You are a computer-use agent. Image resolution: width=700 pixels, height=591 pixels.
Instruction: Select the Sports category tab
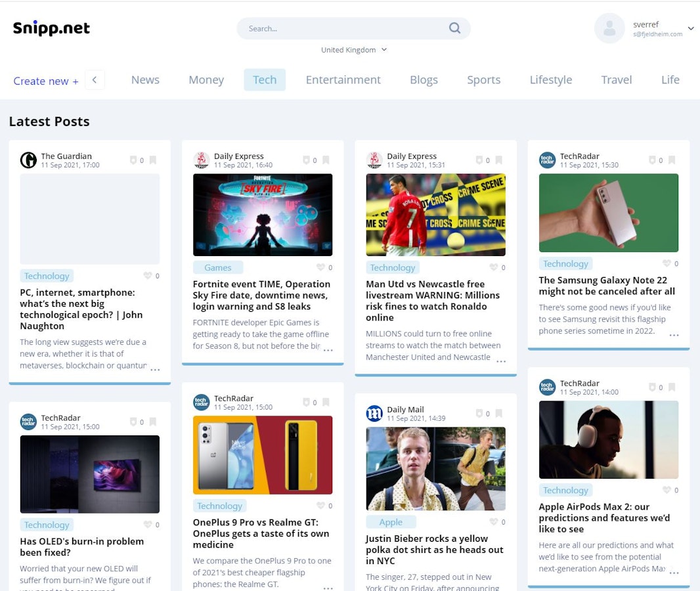(483, 79)
